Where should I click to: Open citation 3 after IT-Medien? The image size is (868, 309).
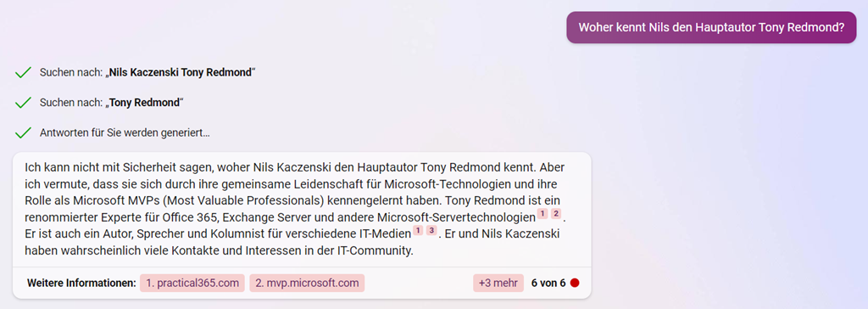pos(431,230)
